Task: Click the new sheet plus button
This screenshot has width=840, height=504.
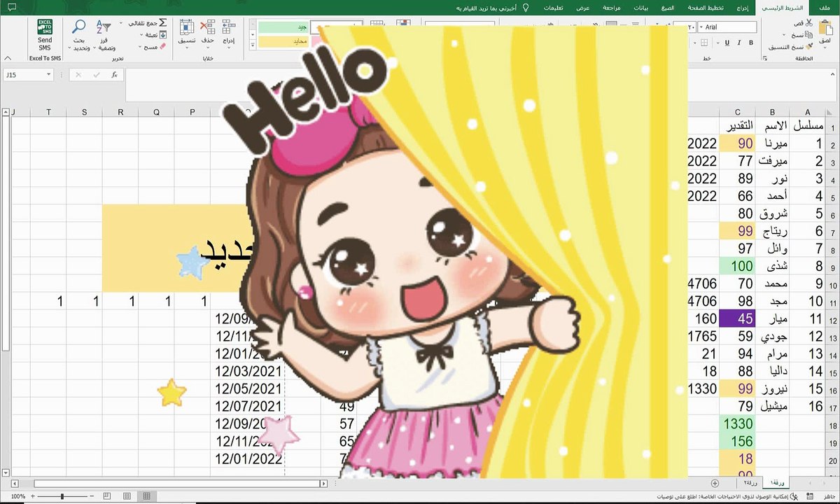Action: (714, 482)
